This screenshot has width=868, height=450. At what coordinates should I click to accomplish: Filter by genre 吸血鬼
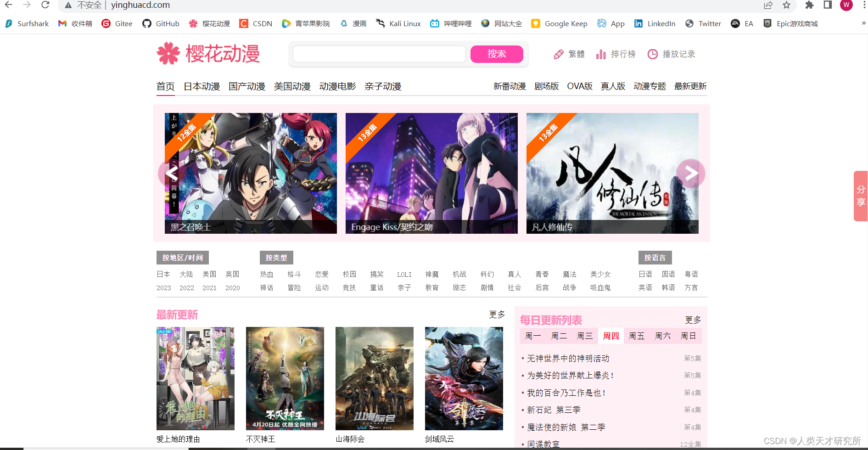coord(600,287)
